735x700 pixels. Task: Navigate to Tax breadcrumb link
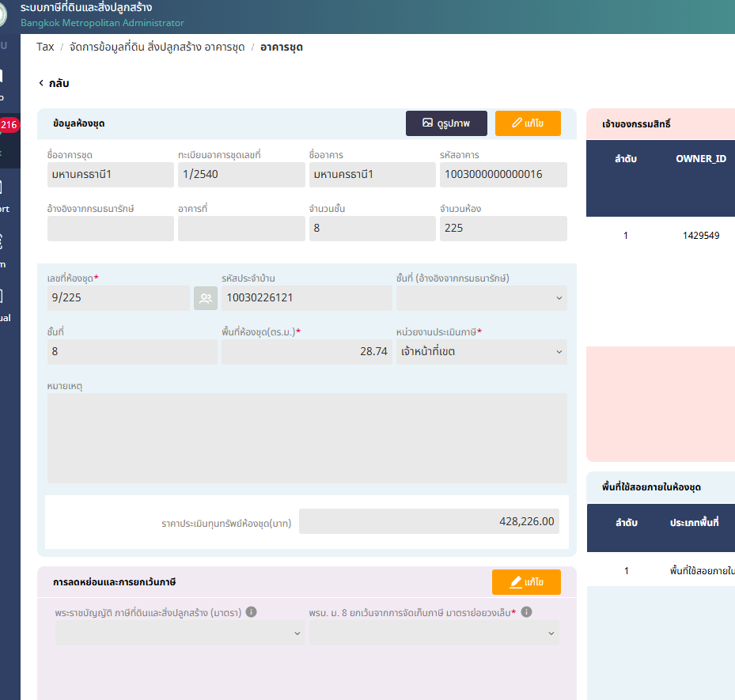click(x=45, y=47)
